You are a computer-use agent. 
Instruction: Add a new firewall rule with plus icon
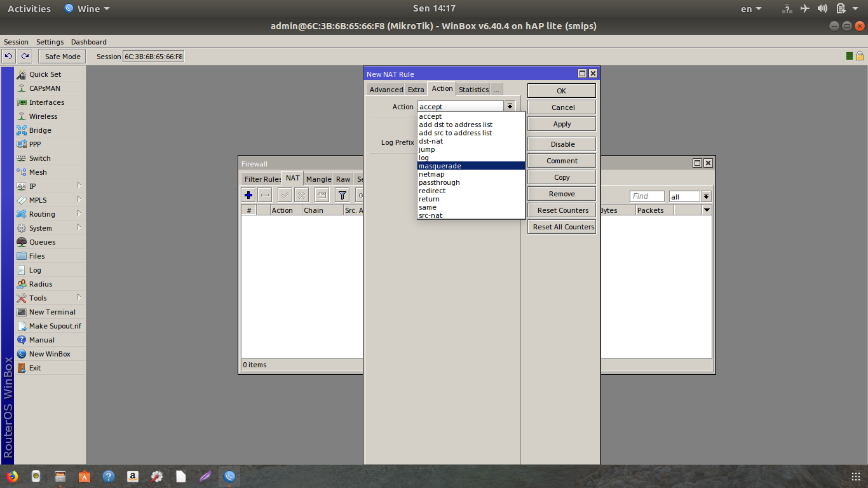coord(248,195)
